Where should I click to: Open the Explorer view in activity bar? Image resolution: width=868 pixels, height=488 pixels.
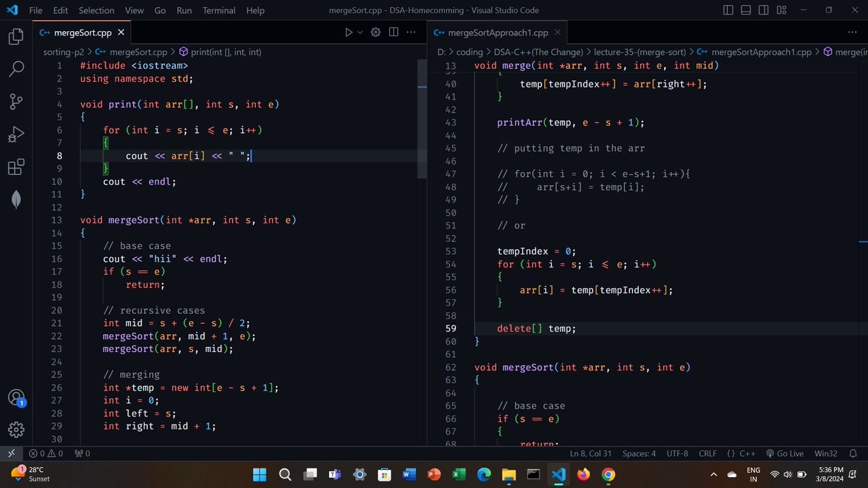click(16, 36)
